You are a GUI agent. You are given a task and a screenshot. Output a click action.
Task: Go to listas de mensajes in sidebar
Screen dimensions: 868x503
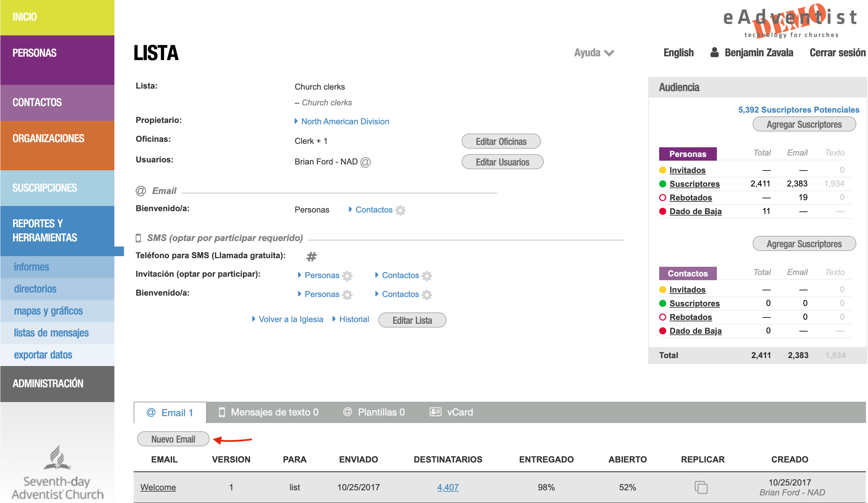51,333
